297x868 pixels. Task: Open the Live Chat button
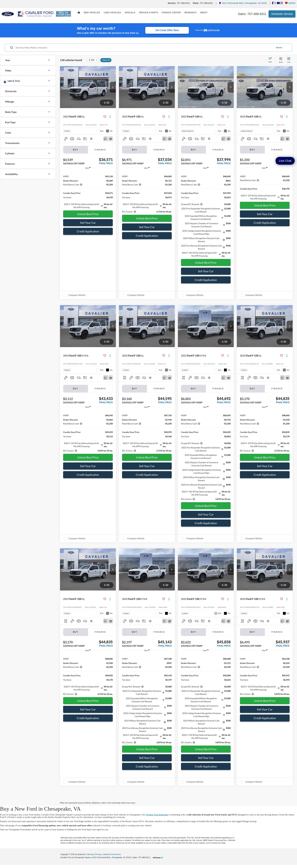coord(285,161)
